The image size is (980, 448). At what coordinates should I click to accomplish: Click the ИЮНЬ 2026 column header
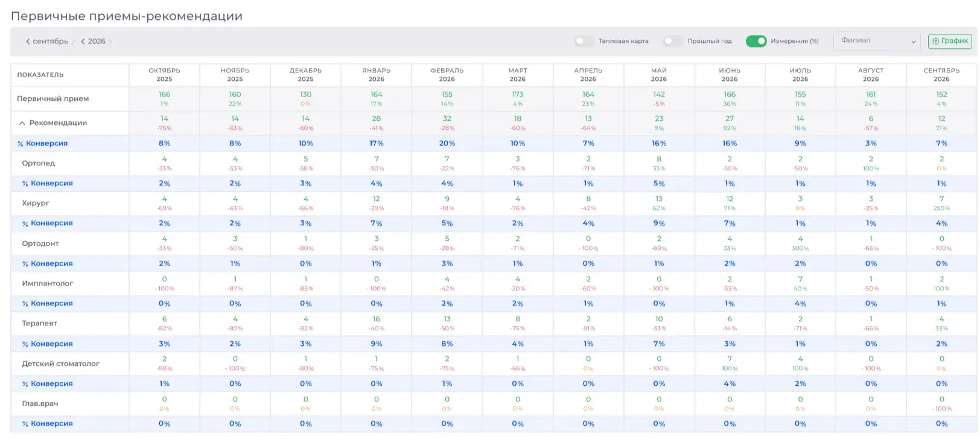tap(730, 75)
